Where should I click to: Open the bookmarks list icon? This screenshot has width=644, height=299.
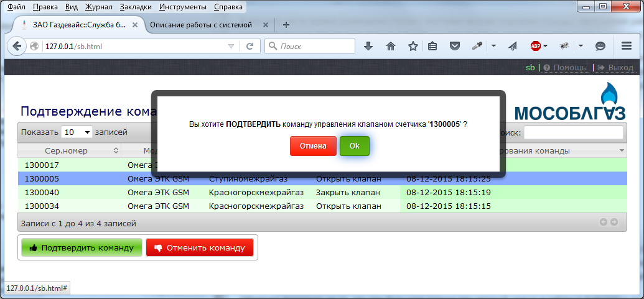point(433,46)
